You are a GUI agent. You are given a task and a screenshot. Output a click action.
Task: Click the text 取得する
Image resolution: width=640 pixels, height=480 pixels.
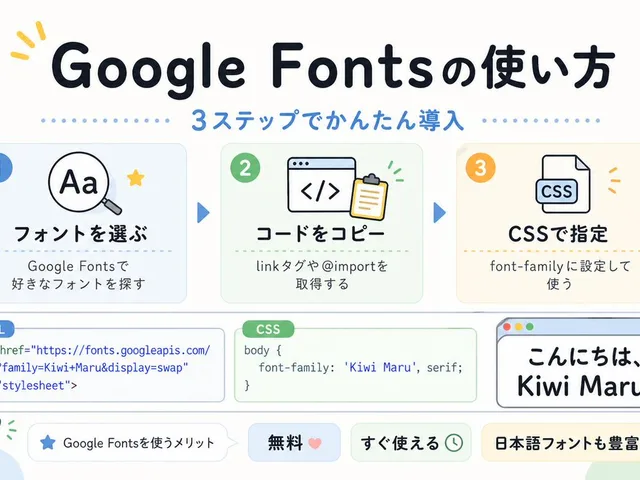click(x=322, y=284)
